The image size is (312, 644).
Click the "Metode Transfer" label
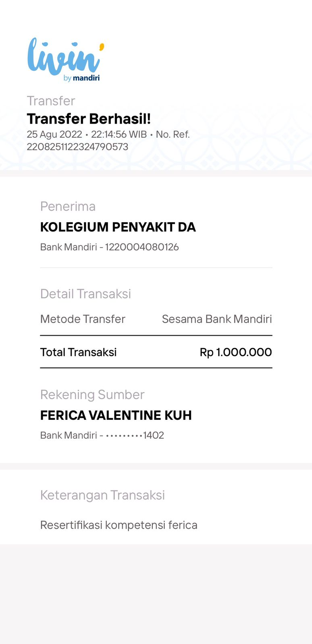[83, 319]
